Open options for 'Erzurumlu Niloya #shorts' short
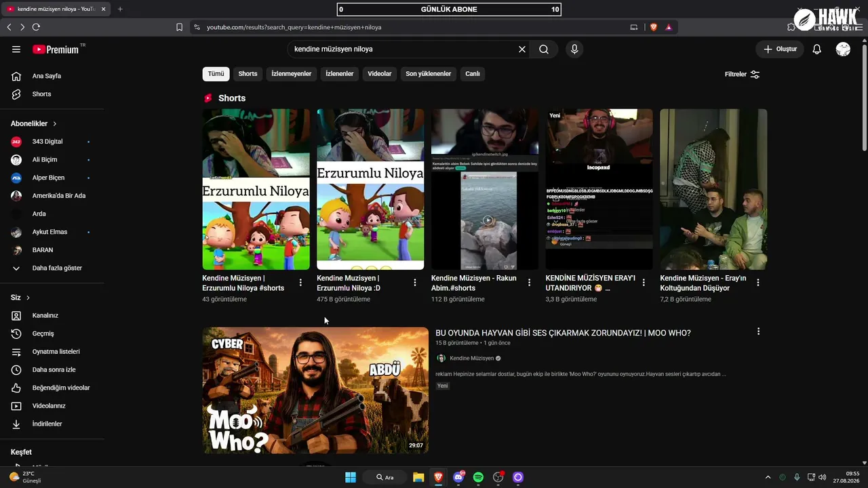 [300, 283]
